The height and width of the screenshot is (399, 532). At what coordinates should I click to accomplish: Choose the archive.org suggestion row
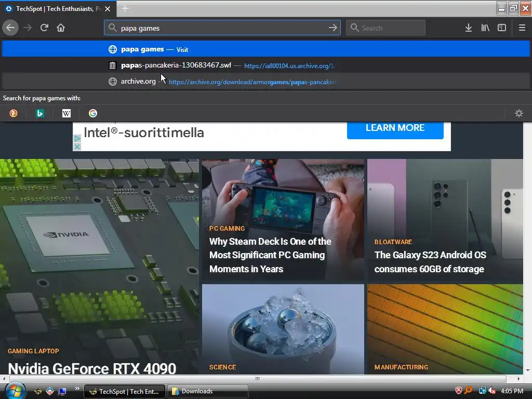click(266, 82)
